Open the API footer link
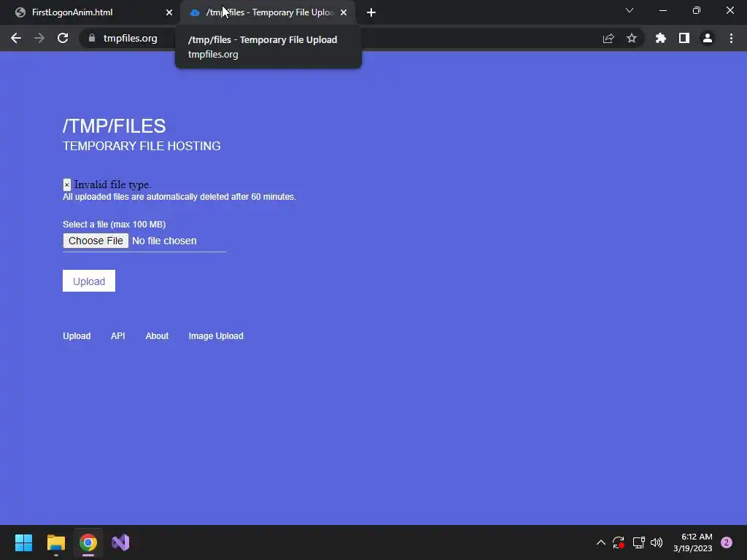The height and width of the screenshot is (560, 747). click(118, 335)
